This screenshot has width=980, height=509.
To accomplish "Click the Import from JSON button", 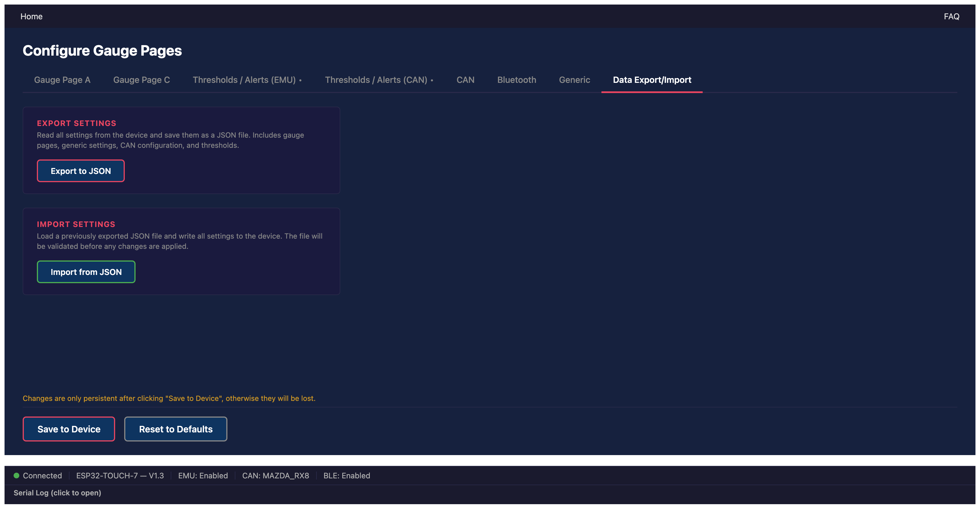I will coord(86,272).
